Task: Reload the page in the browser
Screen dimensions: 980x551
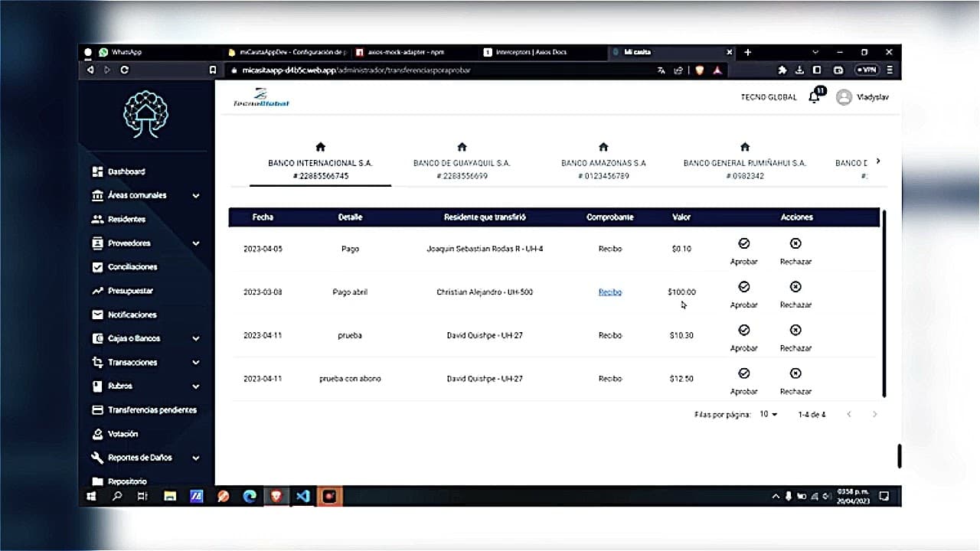Action: (125, 70)
